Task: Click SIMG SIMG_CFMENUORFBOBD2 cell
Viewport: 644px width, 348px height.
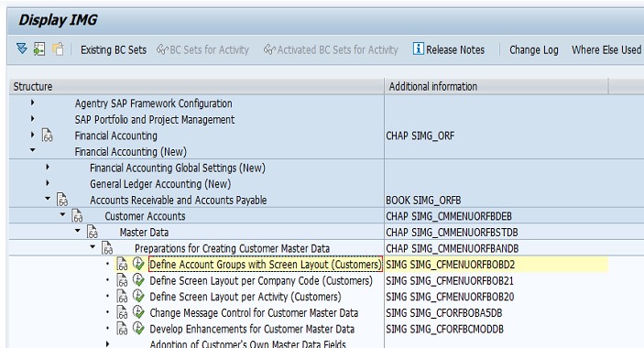Action: pyautogui.click(x=450, y=265)
